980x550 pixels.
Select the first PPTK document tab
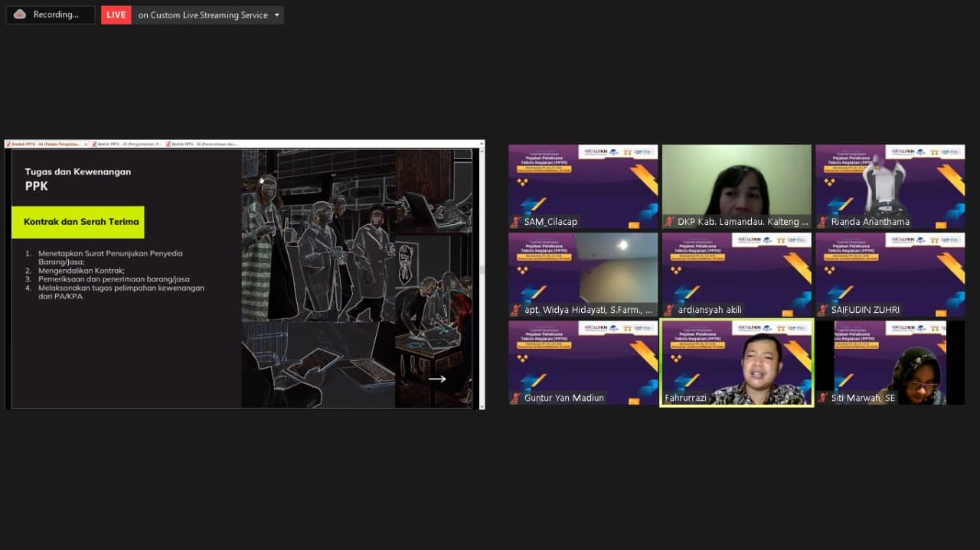click(x=46, y=144)
